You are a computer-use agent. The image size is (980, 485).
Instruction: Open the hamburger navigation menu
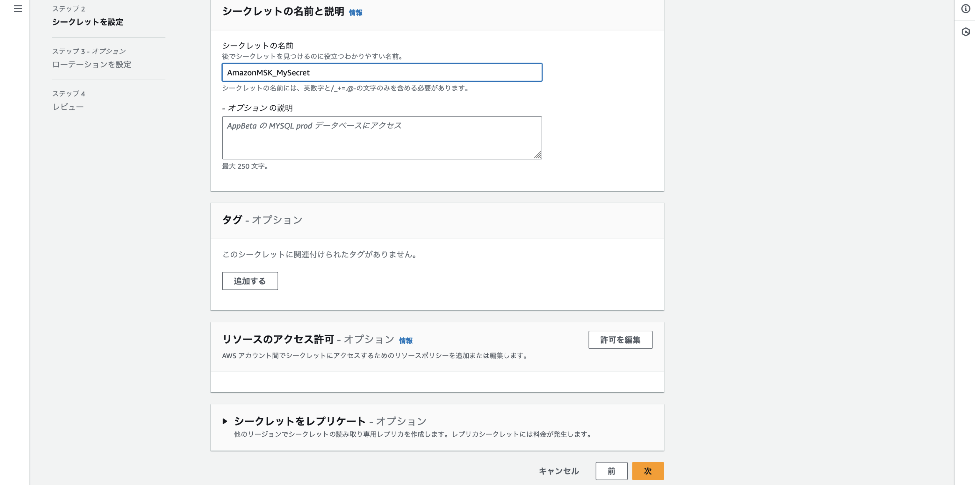(x=18, y=9)
